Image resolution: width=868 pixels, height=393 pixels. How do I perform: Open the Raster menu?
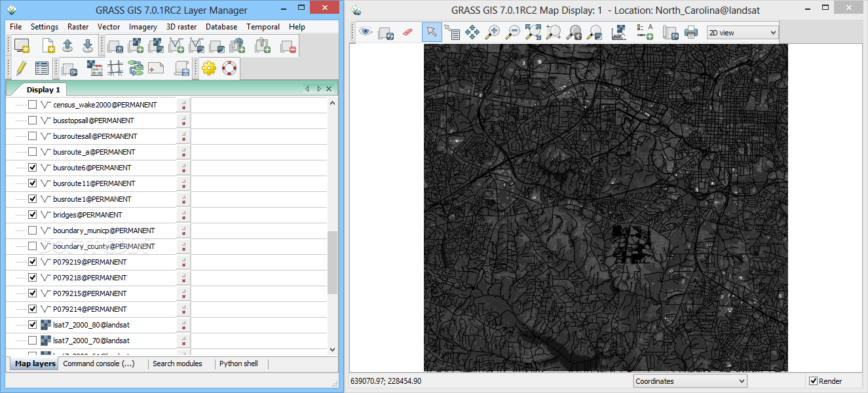tap(78, 27)
